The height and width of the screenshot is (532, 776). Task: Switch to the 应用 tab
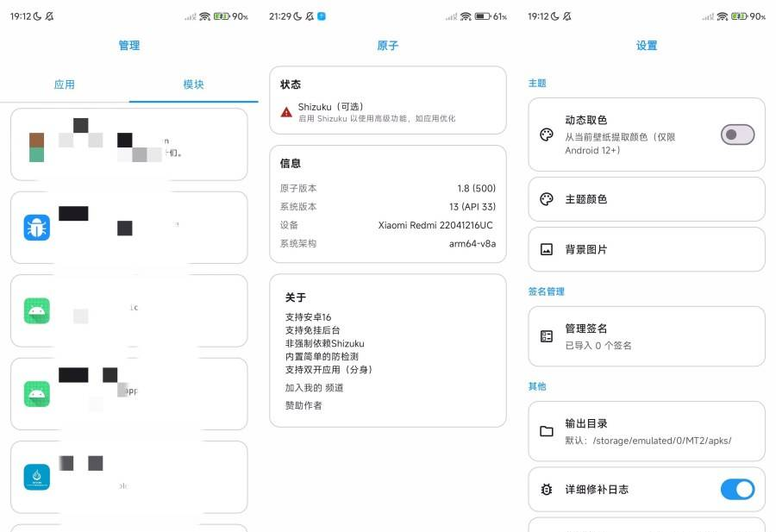pyautogui.click(x=65, y=84)
